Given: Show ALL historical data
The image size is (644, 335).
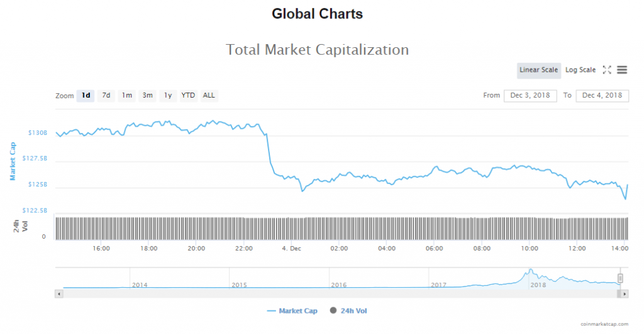Looking at the screenshot, I should (x=209, y=96).
